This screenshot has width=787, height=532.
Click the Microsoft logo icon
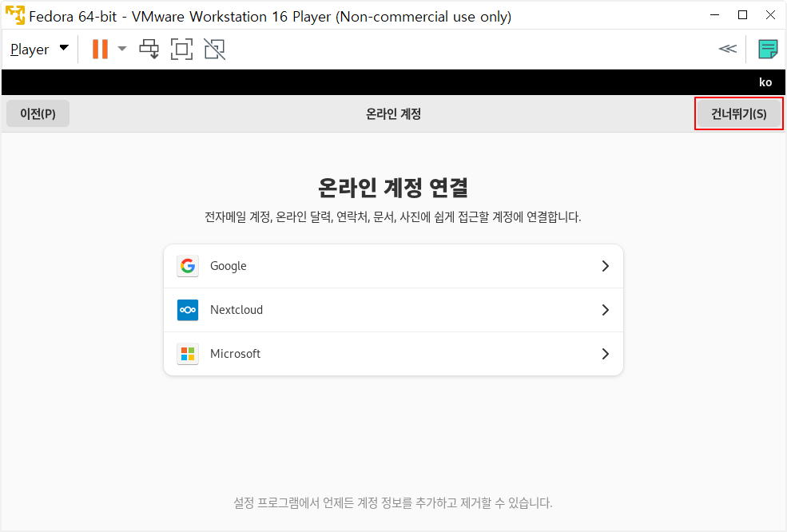[188, 354]
